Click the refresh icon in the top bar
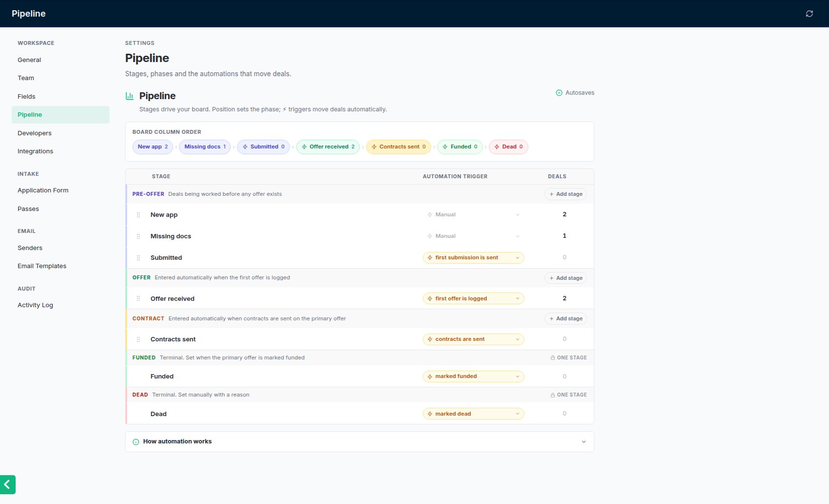 click(x=809, y=14)
